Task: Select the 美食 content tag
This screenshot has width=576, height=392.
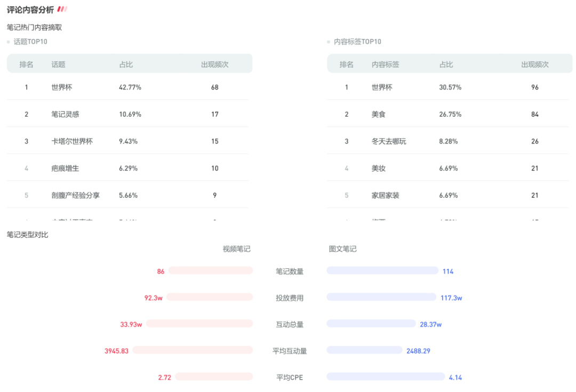Action: (x=379, y=114)
